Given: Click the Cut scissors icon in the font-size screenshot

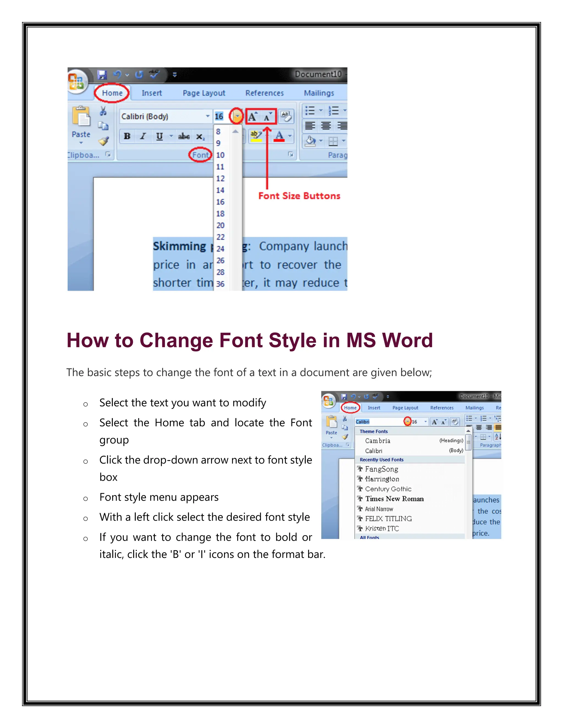Looking at the screenshot, I should [103, 111].
